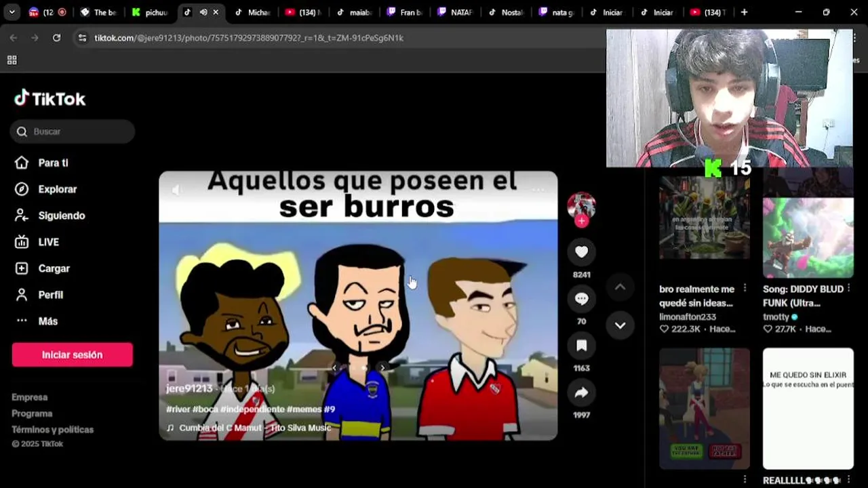Screen dimensions: 868x488
Task: Go back in browser history
Action: coord(14,38)
